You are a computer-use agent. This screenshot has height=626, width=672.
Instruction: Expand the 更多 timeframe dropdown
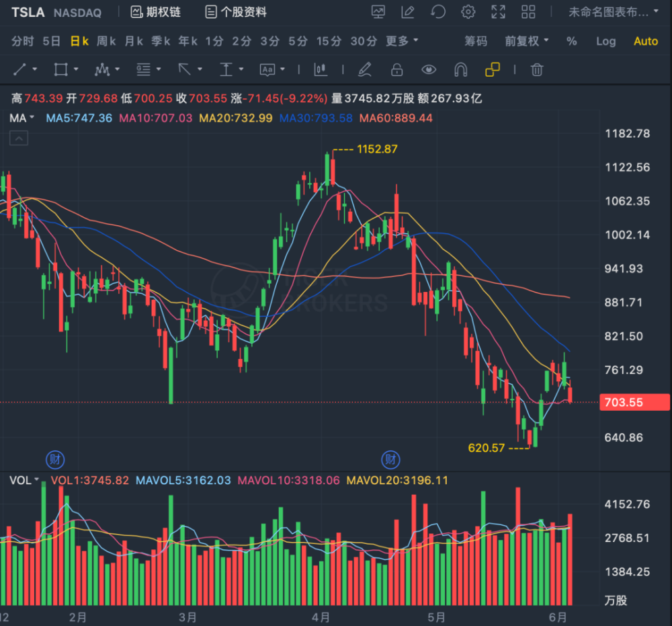pyautogui.click(x=402, y=41)
